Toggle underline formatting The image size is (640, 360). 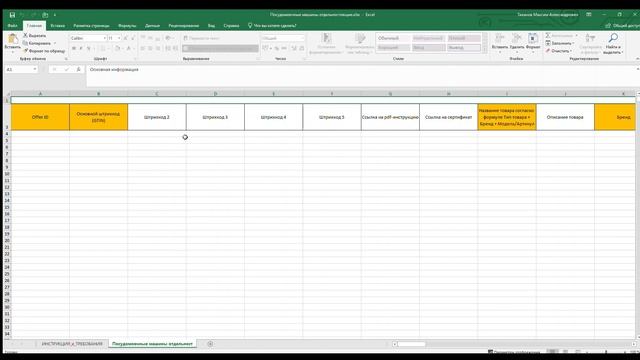click(88, 48)
